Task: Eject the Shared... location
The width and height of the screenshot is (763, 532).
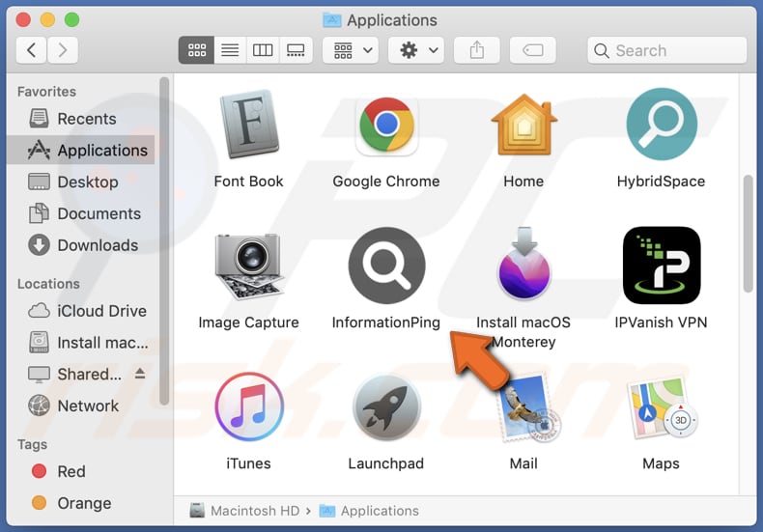Action: (140, 373)
